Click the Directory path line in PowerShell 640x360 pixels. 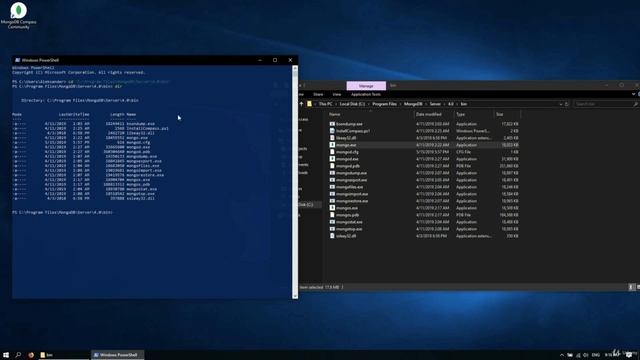[80, 100]
